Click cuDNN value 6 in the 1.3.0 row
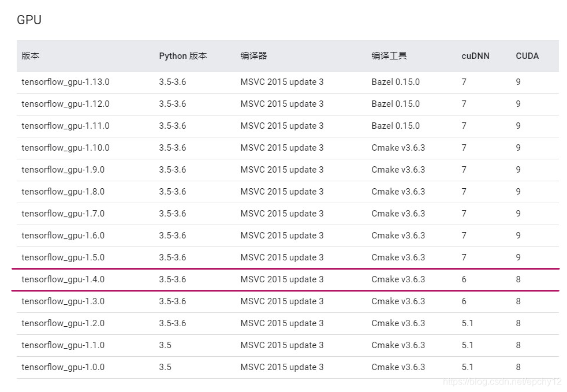 [464, 301]
